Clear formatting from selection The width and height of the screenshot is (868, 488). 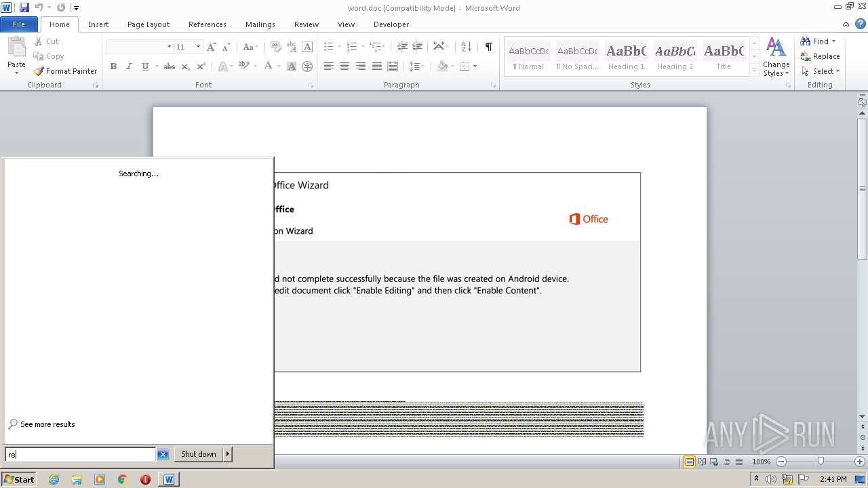(275, 47)
